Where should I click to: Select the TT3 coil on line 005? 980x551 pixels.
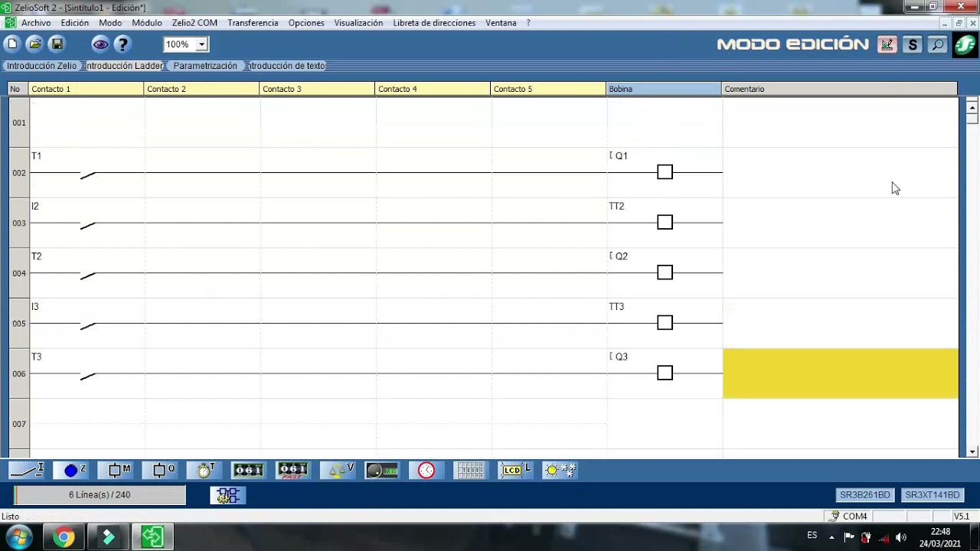pyautogui.click(x=665, y=323)
